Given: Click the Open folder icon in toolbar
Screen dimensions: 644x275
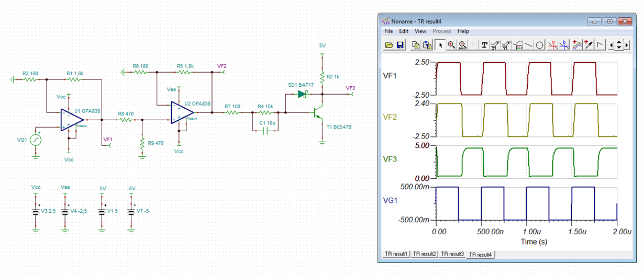Looking at the screenshot, I should point(389,45).
